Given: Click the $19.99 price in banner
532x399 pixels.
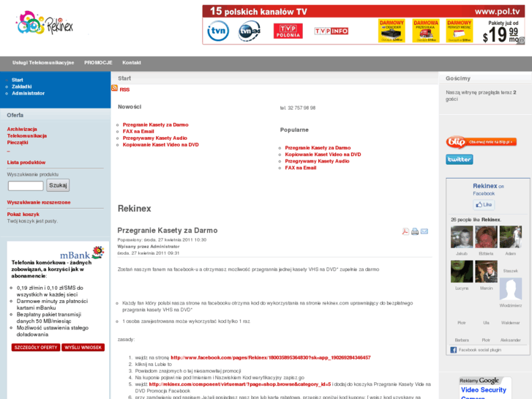Looking at the screenshot, I should [x=501, y=34].
